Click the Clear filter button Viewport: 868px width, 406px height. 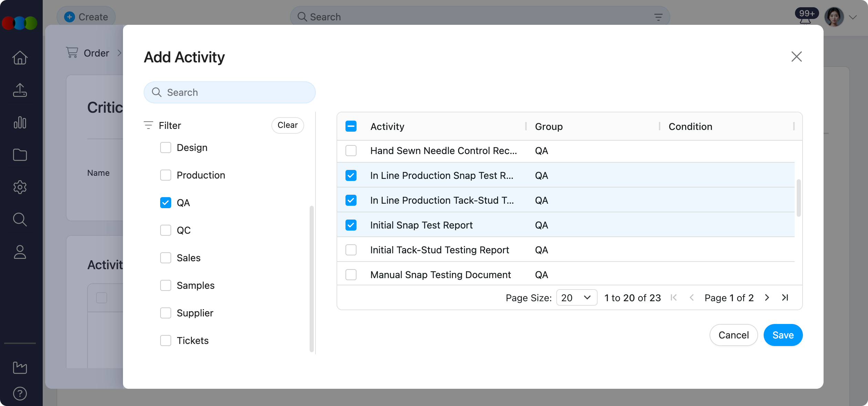[x=288, y=125]
